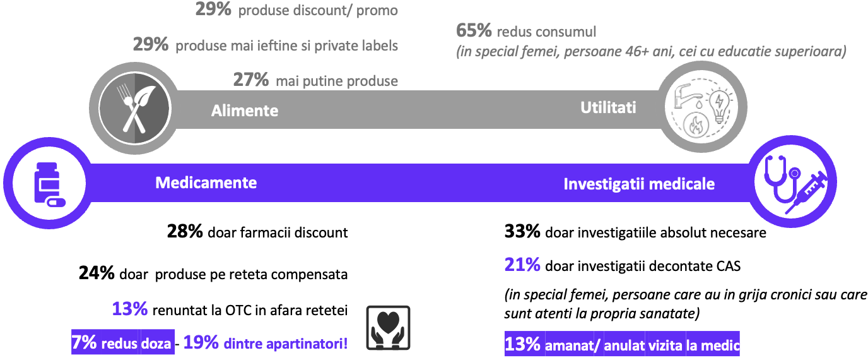Select the private labels statistic line

coord(265,45)
